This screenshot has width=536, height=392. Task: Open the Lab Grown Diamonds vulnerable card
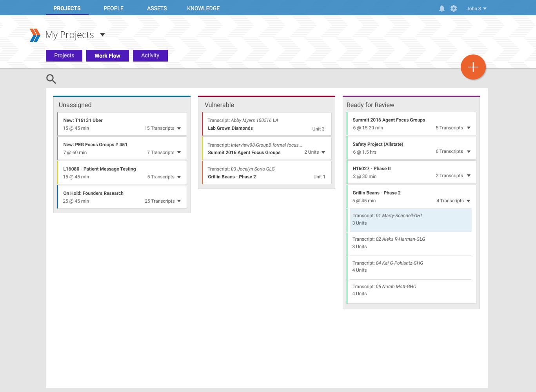click(x=267, y=124)
